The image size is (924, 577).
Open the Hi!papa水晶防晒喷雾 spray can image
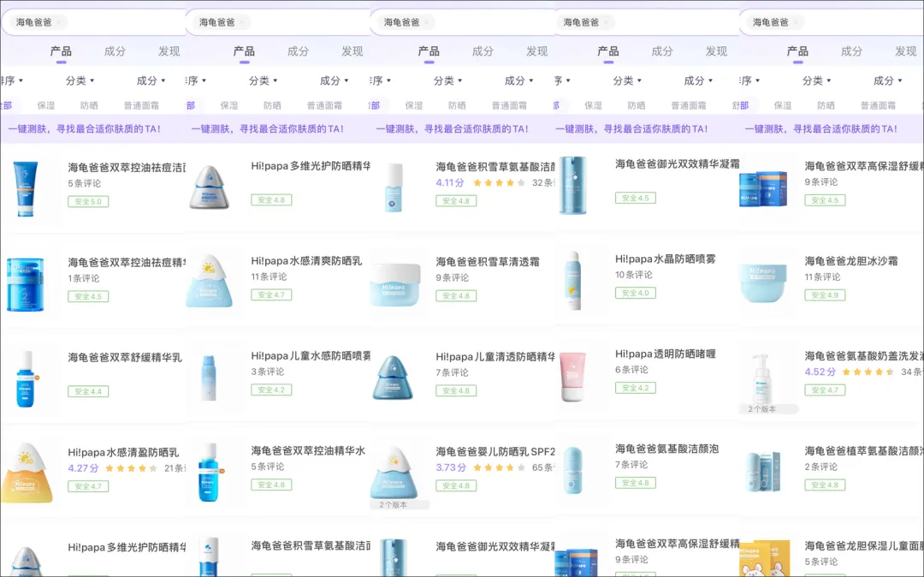(x=572, y=281)
